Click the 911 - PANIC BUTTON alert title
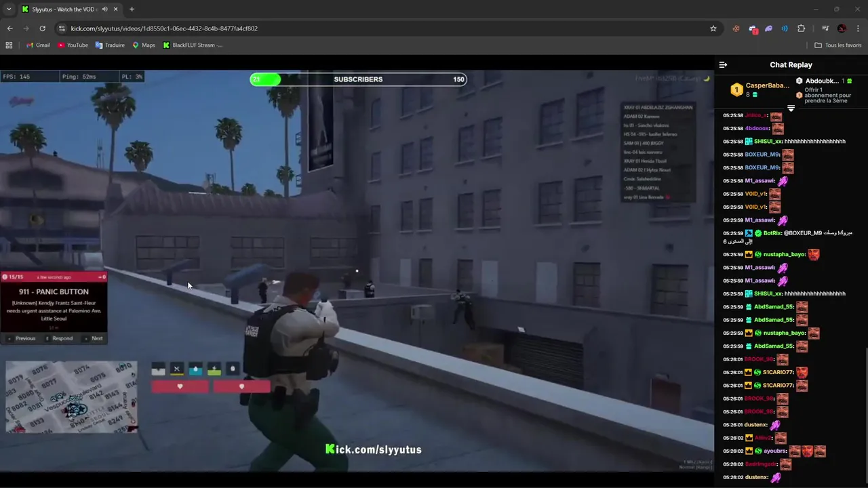This screenshot has width=868, height=488. tap(54, 291)
